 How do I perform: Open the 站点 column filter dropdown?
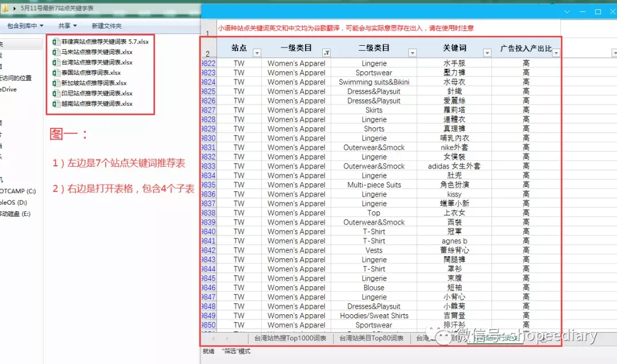(257, 53)
